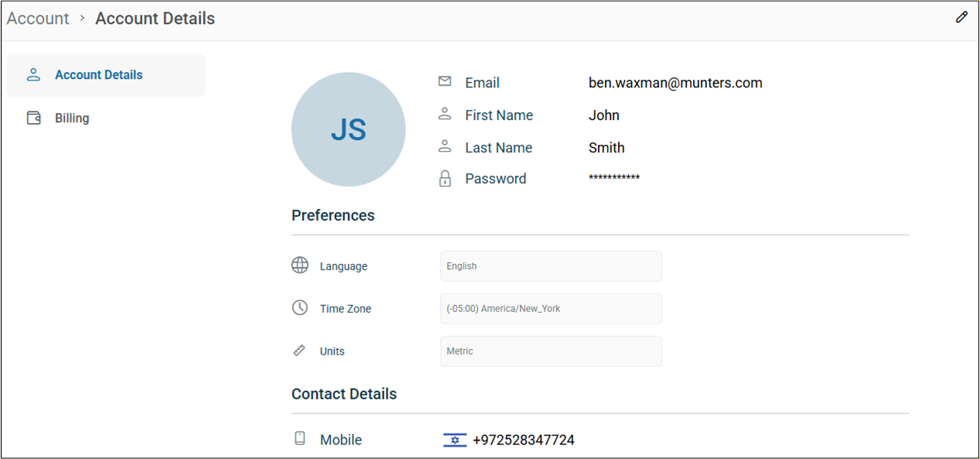Click the clock icon beside Time Zone
Screen dimensions: 980x459
pyautogui.click(x=299, y=307)
